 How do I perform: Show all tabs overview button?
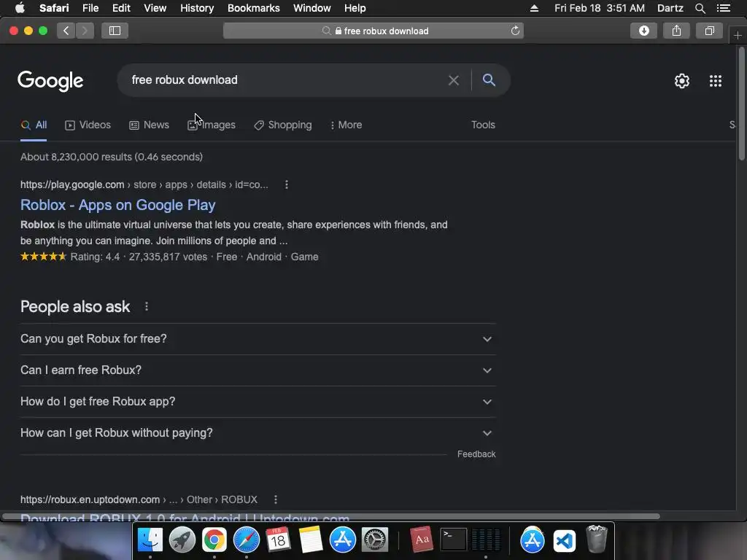709,31
